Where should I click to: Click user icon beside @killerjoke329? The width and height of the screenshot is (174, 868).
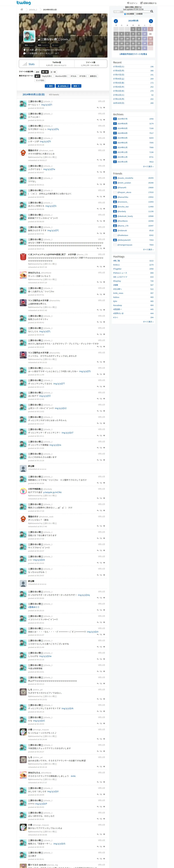[115, 240]
